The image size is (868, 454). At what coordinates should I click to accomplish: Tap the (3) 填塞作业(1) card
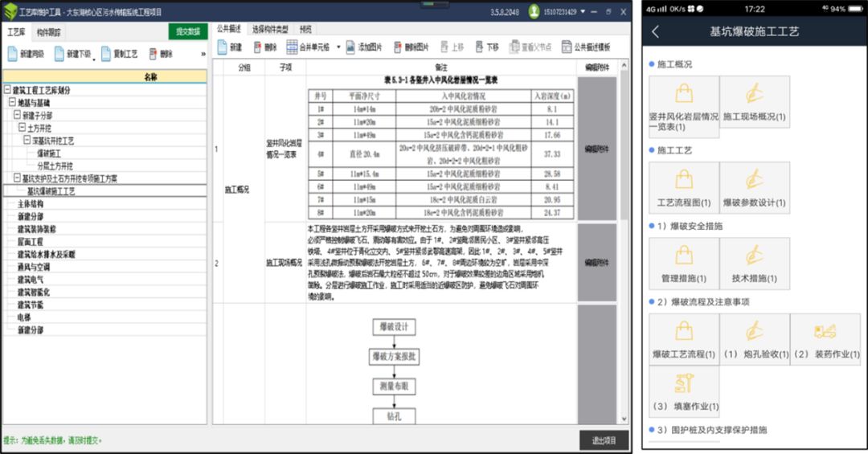click(x=684, y=391)
